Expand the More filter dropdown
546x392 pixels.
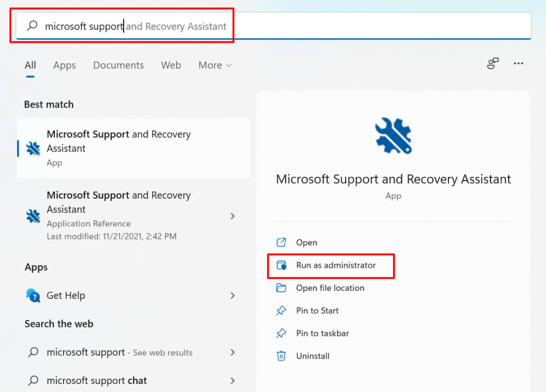click(215, 65)
